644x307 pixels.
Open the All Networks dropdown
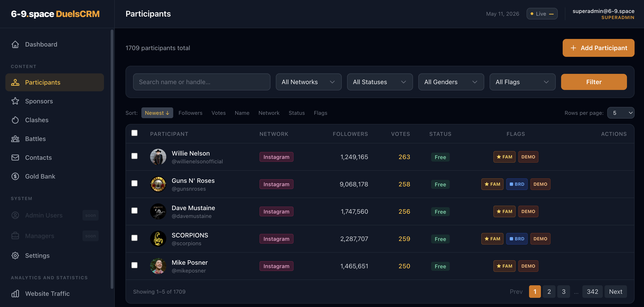click(x=309, y=82)
